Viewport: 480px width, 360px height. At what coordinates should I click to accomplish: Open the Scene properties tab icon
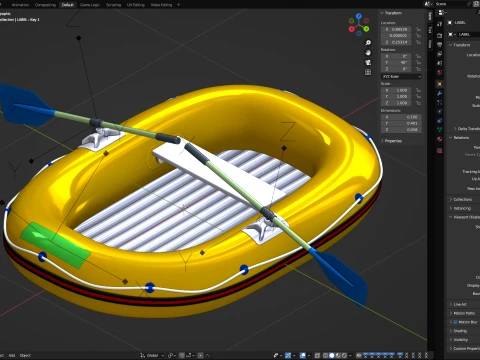pos(439,63)
